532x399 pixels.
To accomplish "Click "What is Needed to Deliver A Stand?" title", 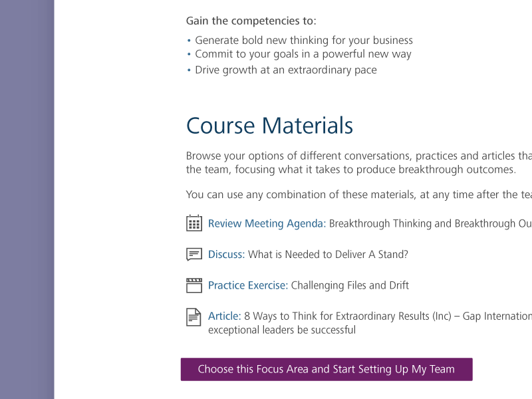I will 328,254.
